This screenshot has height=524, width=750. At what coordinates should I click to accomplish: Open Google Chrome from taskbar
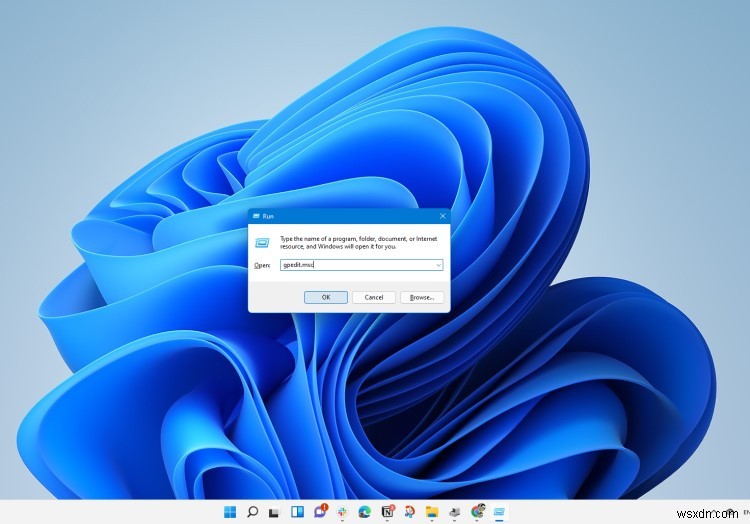tap(477, 511)
